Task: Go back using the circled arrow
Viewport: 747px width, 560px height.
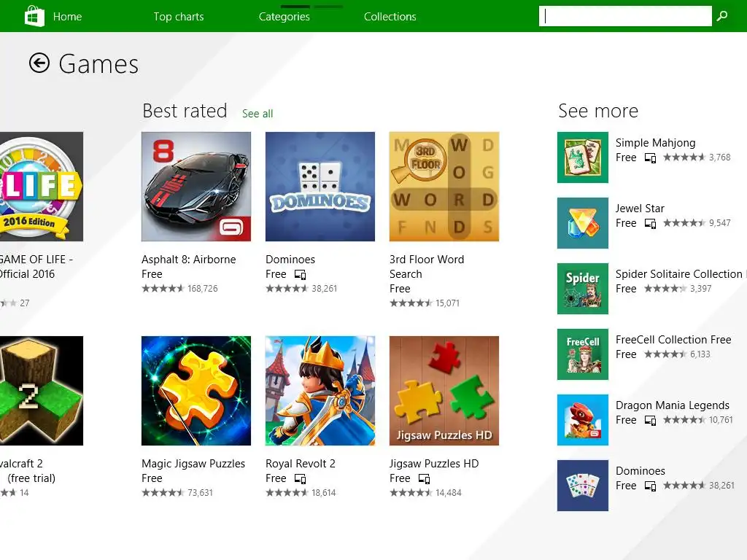Action: (x=39, y=63)
